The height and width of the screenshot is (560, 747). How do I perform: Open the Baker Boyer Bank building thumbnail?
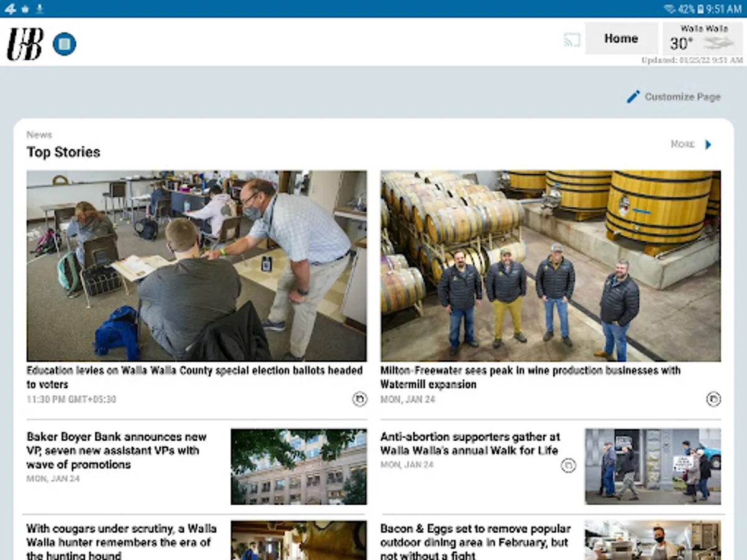[299, 466]
